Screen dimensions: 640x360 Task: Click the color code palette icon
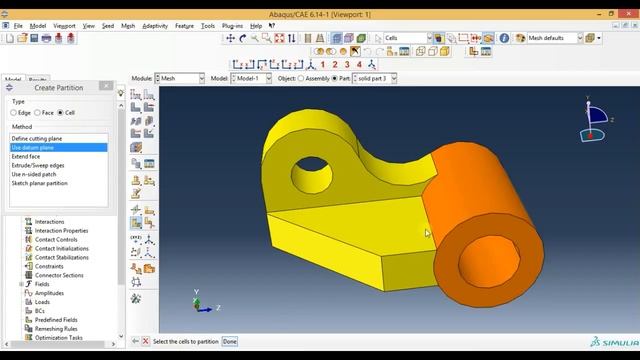pyautogui.click(x=520, y=38)
